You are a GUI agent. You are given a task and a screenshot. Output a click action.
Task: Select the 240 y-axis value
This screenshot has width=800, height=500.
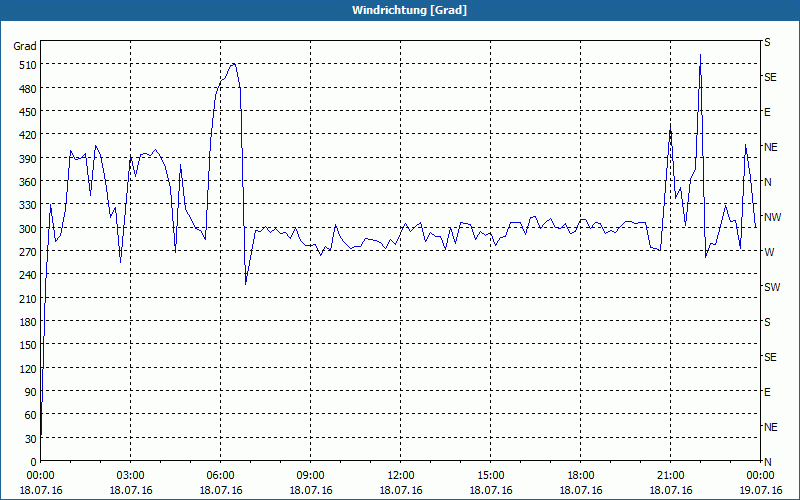coord(28,276)
